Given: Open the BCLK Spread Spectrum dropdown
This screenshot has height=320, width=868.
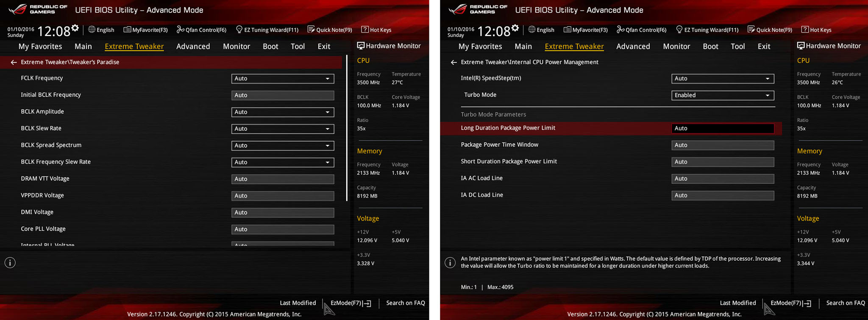Looking at the screenshot, I should tap(283, 146).
